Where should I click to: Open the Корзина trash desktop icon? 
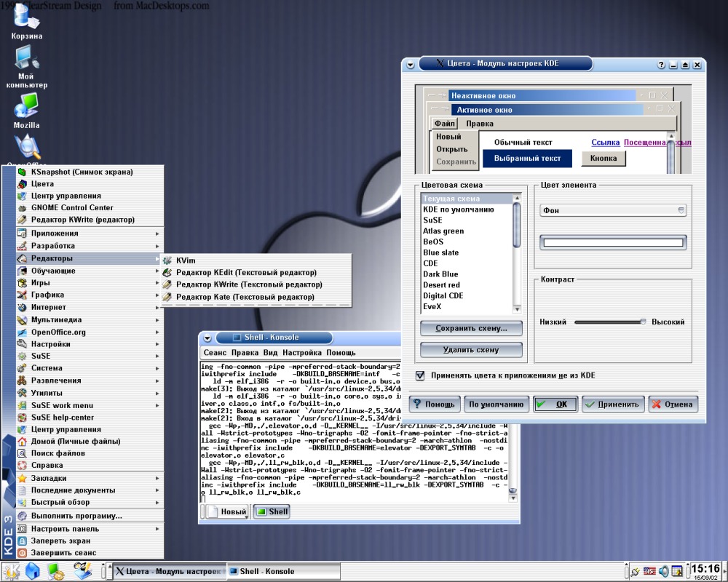pyautogui.click(x=26, y=21)
